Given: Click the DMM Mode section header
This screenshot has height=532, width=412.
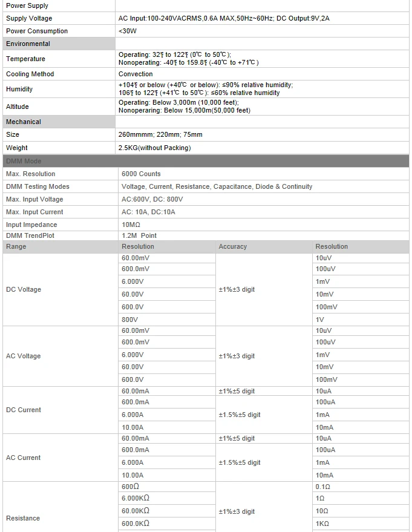Looking at the screenshot, I should (206, 161).
